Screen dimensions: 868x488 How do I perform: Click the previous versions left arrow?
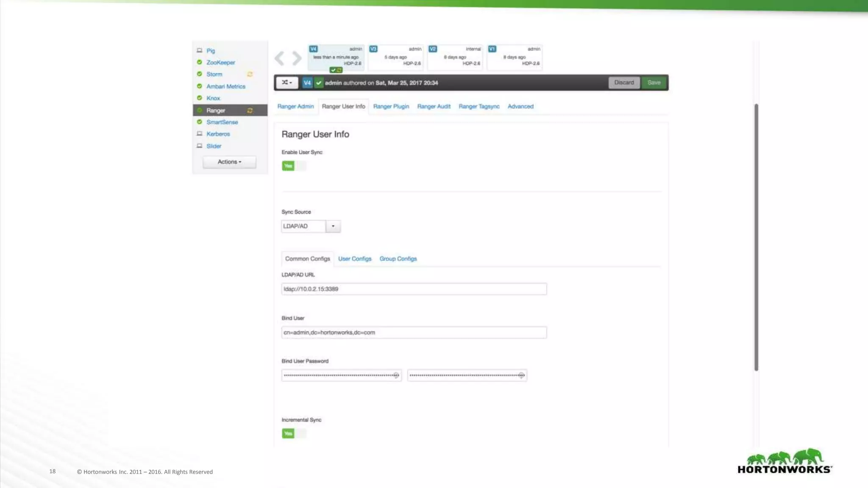point(279,58)
